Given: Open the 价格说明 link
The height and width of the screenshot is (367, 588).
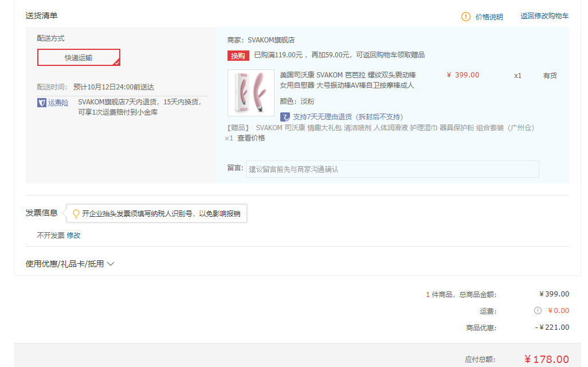Looking at the screenshot, I should point(489,17).
